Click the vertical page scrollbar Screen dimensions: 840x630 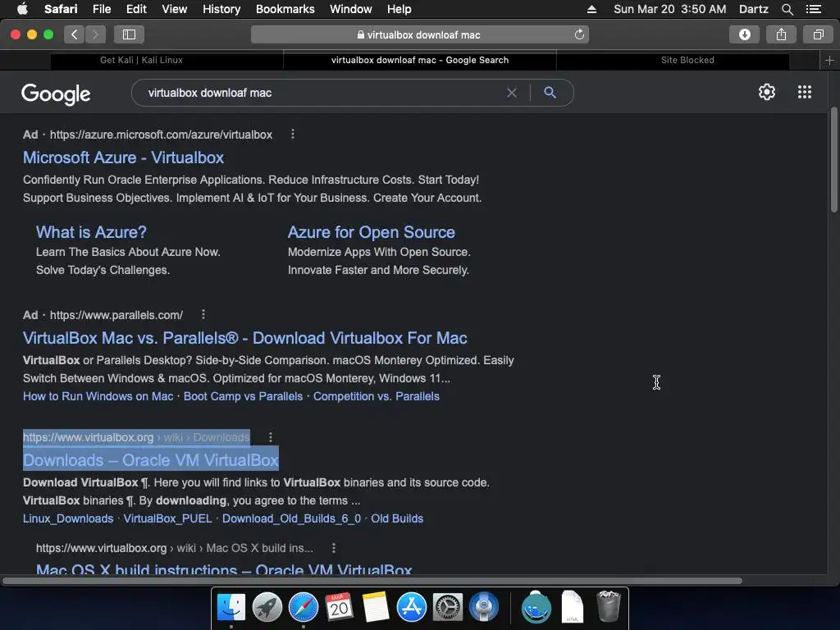834,161
